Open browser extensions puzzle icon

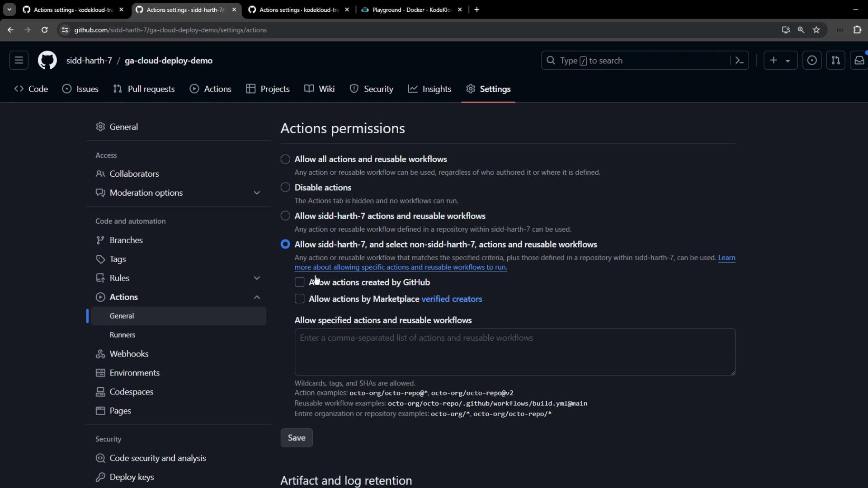[857, 30]
